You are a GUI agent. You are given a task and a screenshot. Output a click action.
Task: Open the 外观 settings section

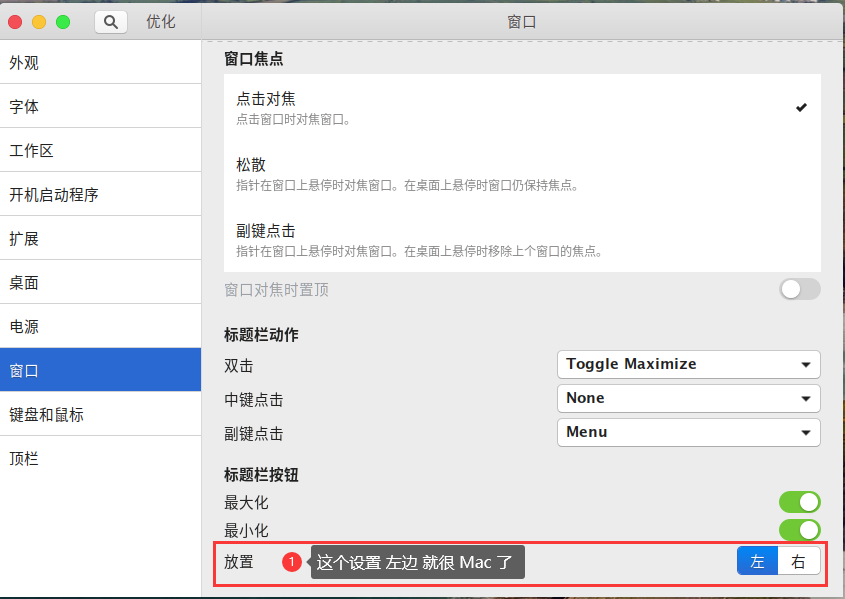pyautogui.click(x=100, y=62)
